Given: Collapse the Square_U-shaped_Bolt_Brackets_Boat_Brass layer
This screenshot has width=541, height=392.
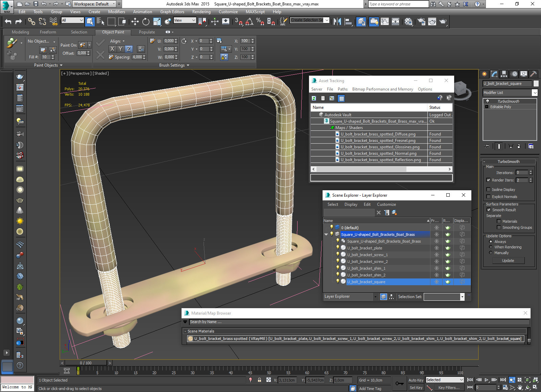Looking at the screenshot, I should [x=326, y=234].
